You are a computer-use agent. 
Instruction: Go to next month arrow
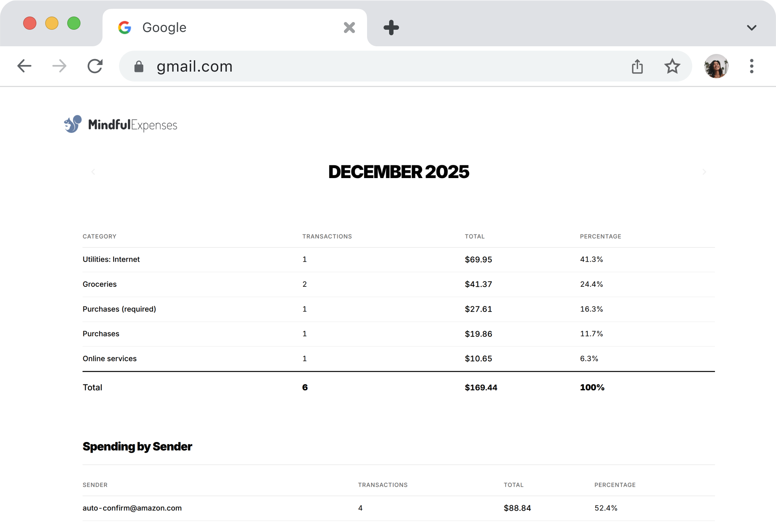pyautogui.click(x=704, y=172)
